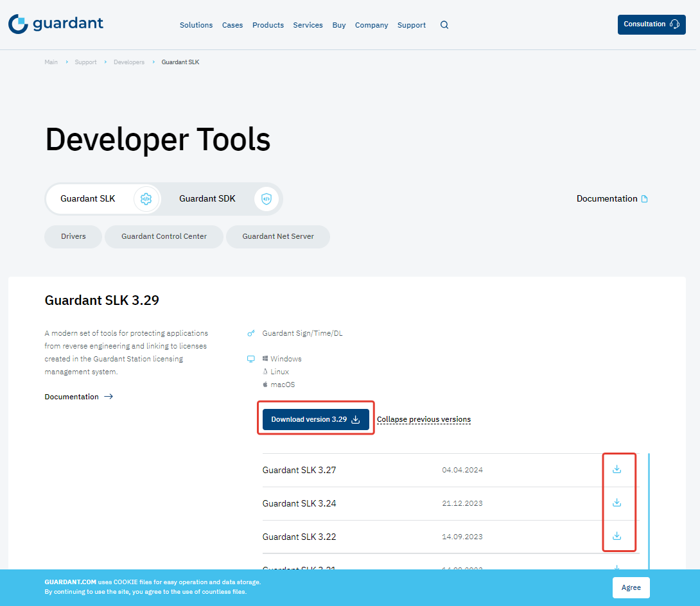Select the Guardant Control Center tab

click(x=164, y=236)
